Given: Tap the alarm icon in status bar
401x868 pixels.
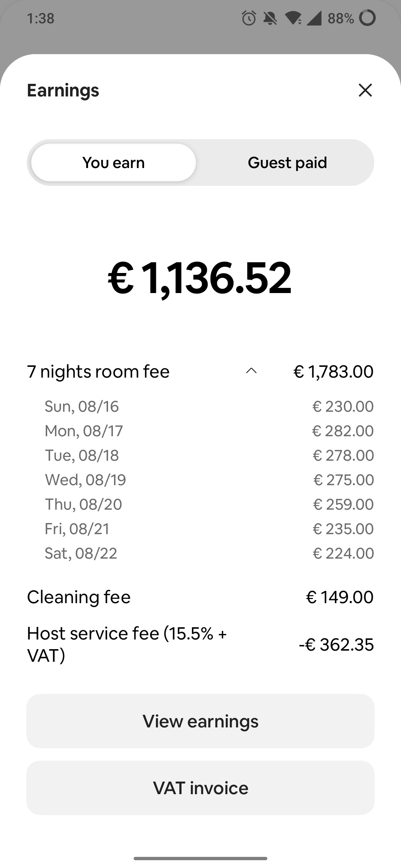Looking at the screenshot, I should coord(249,18).
